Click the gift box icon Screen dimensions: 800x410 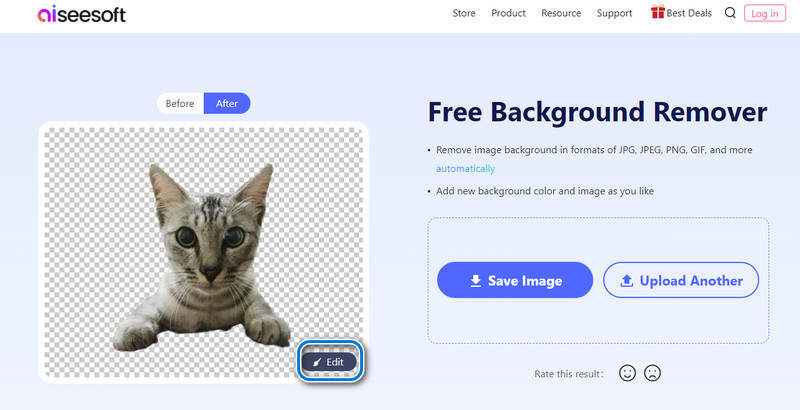(658, 13)
